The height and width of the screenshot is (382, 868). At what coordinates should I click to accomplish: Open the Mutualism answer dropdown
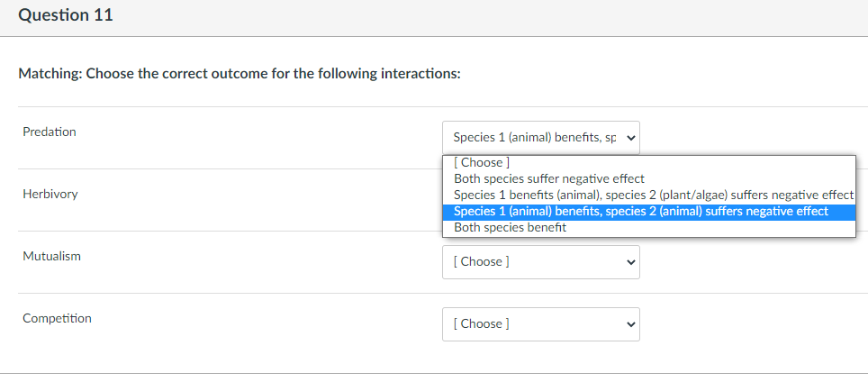coord(540,262)
